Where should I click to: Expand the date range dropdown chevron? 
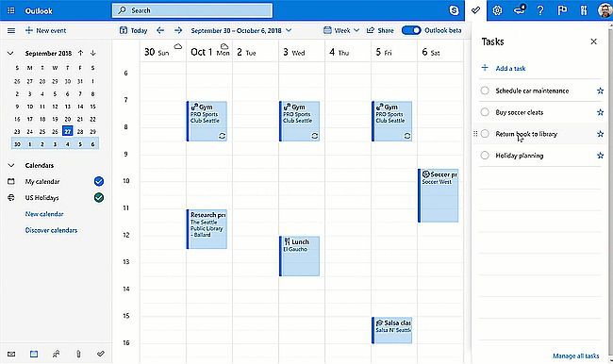[x=289, y=30]
